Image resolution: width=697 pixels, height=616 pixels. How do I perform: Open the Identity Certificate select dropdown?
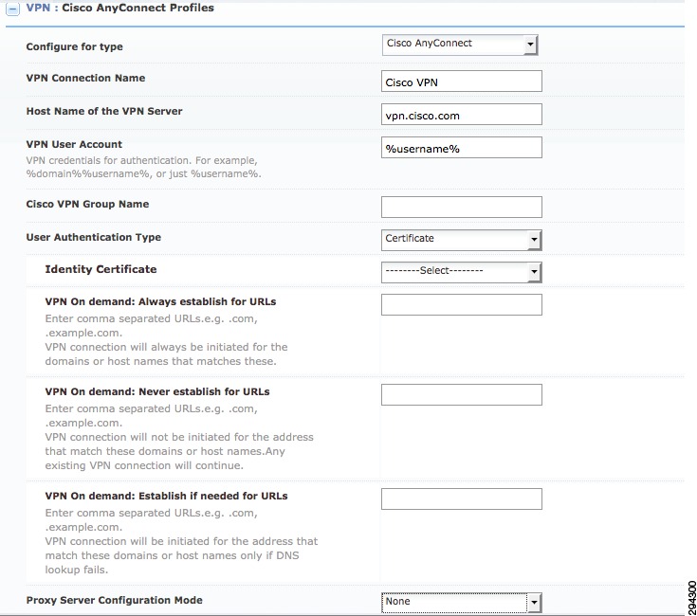click(x=462, y=272)
